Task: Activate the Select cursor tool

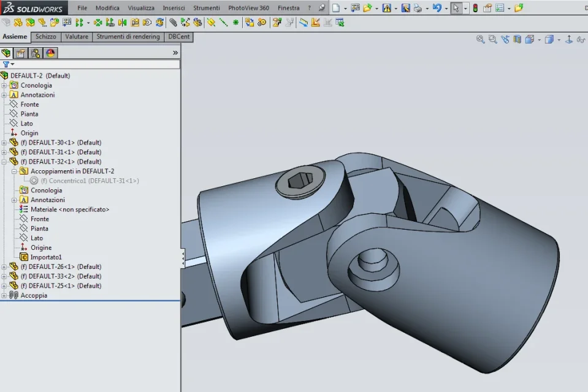Action: (x=456, y=8)
